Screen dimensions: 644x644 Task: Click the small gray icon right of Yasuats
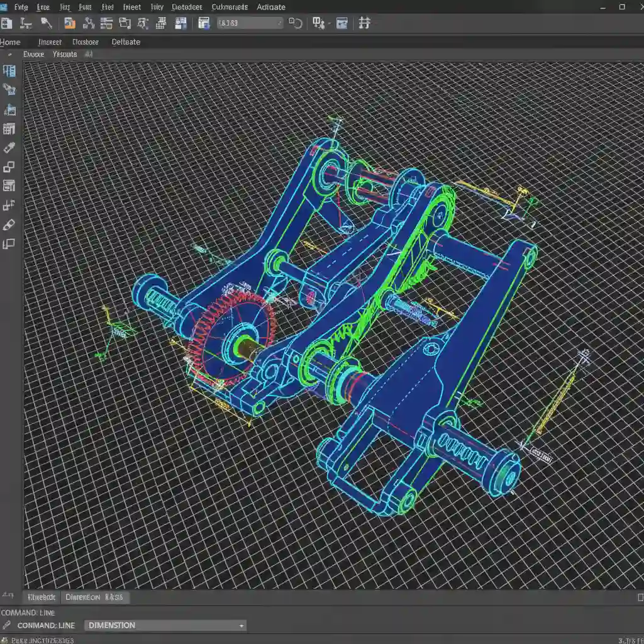click(88, 54)
